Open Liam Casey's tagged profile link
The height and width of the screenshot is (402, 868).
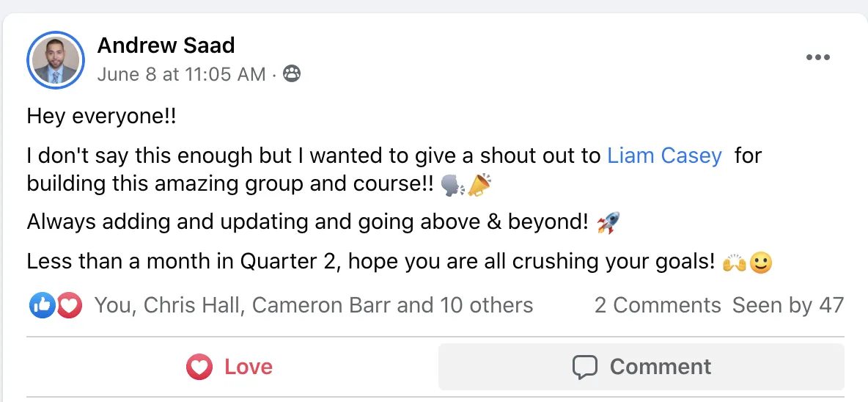pyautogui.click(x=664, y=156)
